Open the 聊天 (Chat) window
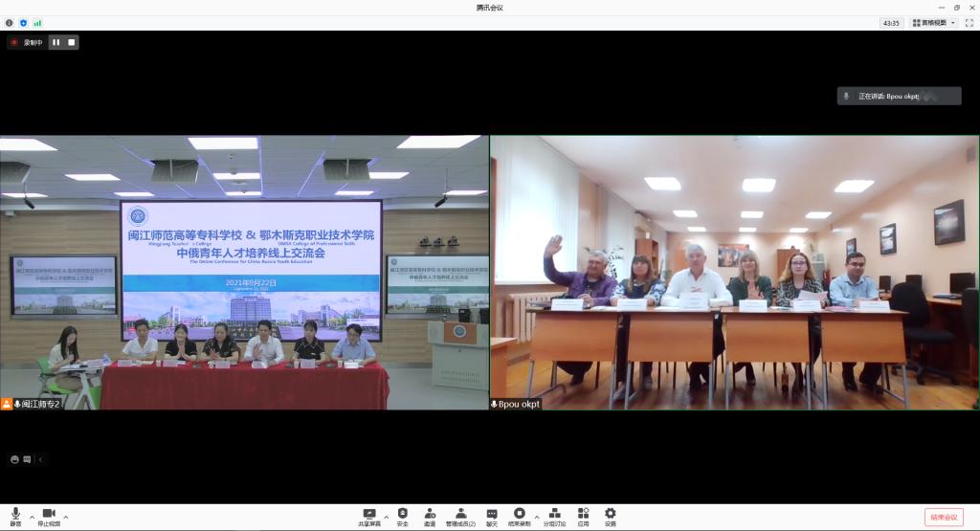Viewport: 980px width, 531px height. click(492, 517)
